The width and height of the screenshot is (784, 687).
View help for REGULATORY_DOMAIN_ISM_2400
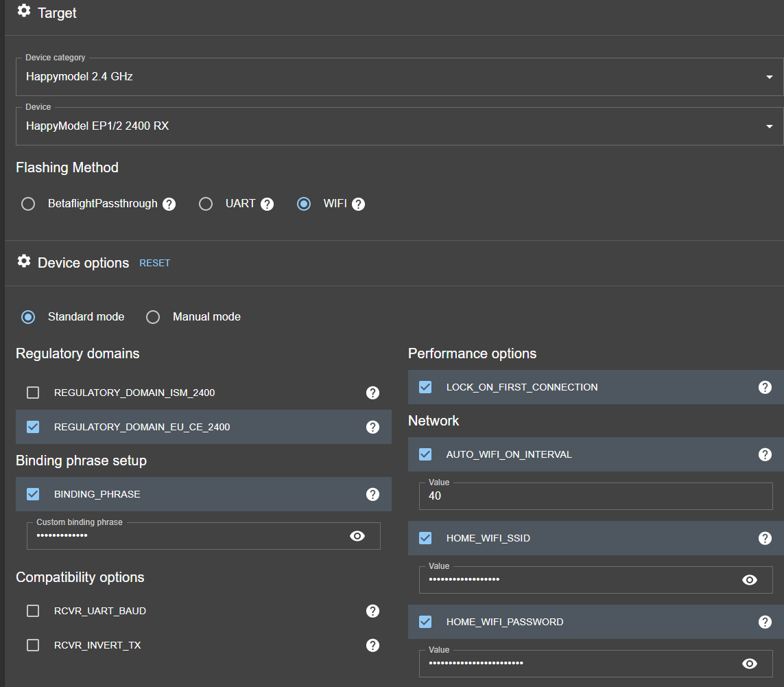coord(372,393)
